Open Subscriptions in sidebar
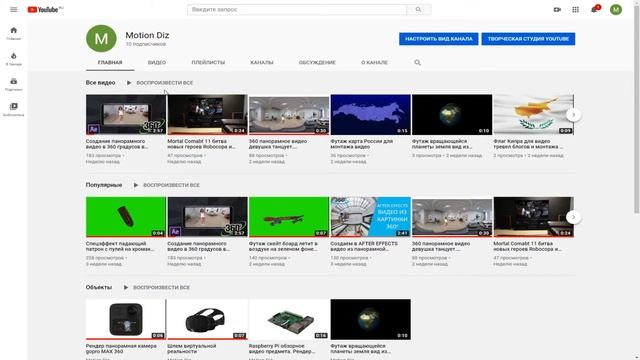 point(13,84)
